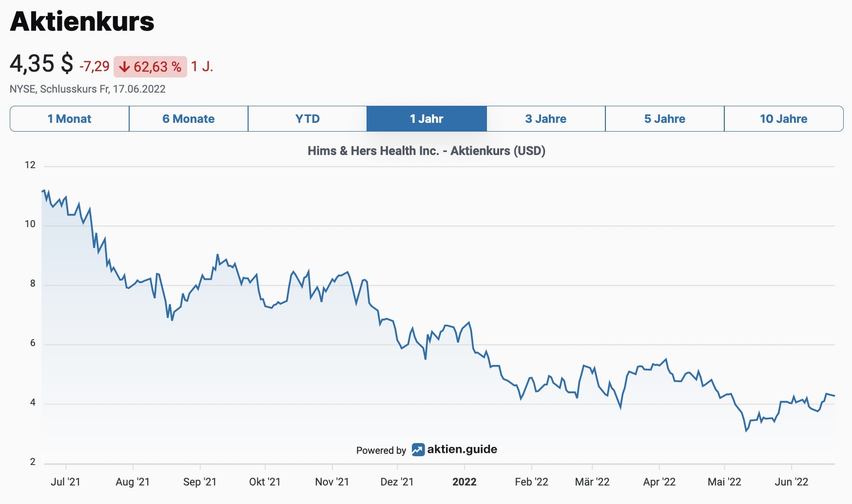Click the y-axis value 4
The image size is (852, 504).
pyautogui.click(x=33, y=402)
